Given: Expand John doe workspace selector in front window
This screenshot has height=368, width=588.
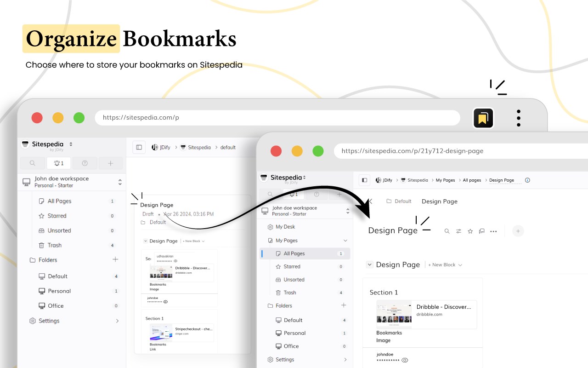Looking at the screenshot, I should coord(348,211).
